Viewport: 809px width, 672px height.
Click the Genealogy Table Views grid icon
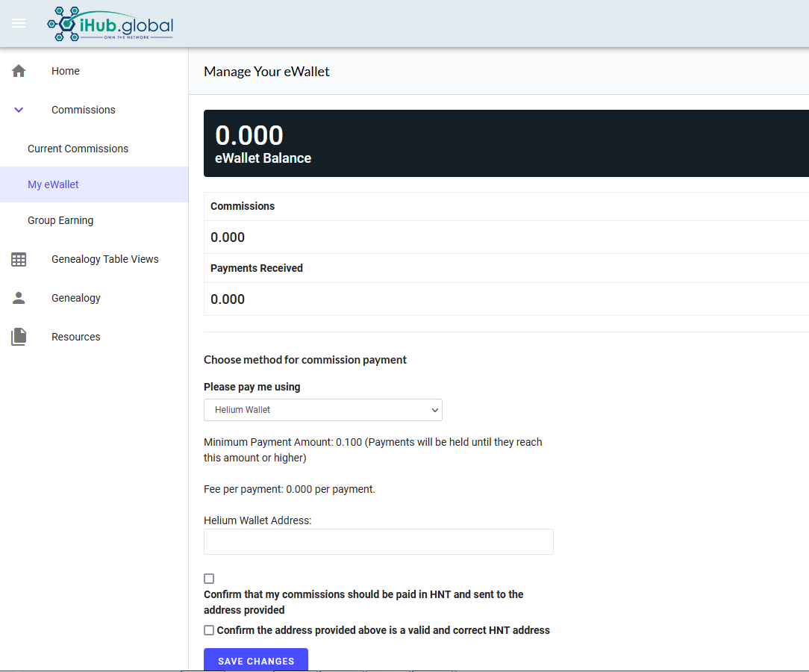19,259
